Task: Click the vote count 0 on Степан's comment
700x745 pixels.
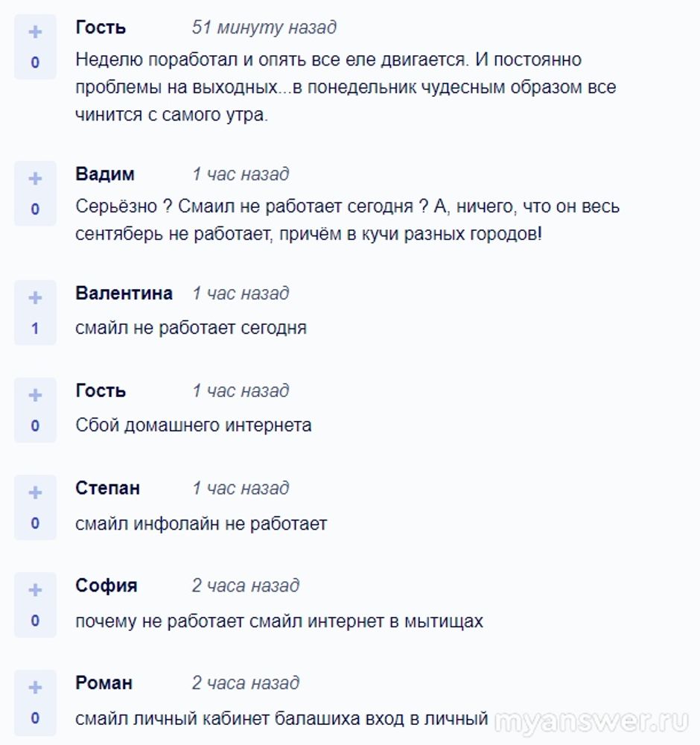Action: (x=35, y=524)
